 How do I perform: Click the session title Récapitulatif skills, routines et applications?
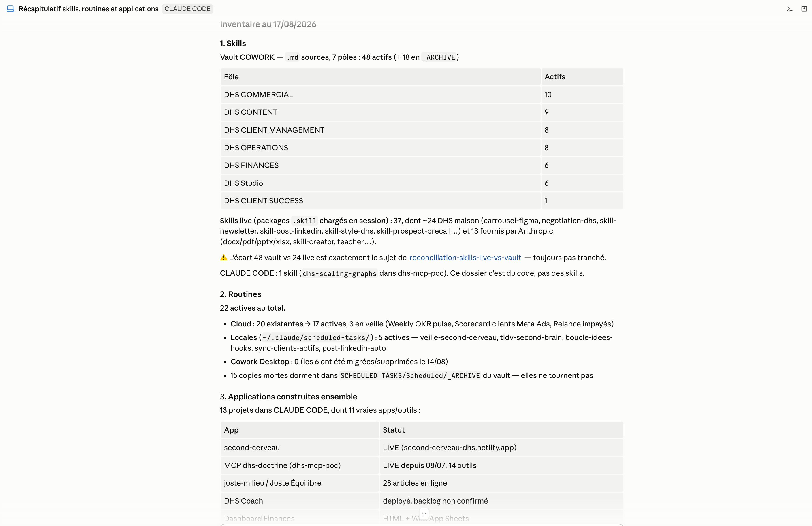89,9
